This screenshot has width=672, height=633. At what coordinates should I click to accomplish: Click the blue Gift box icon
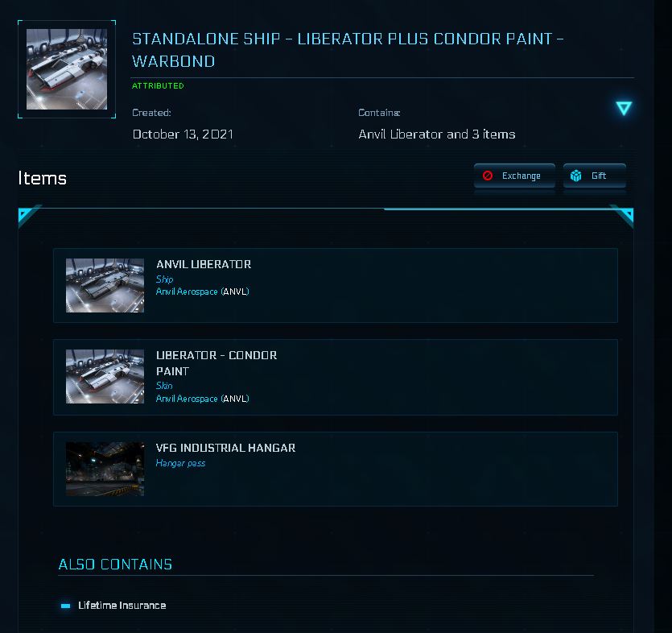click(576, 176)
